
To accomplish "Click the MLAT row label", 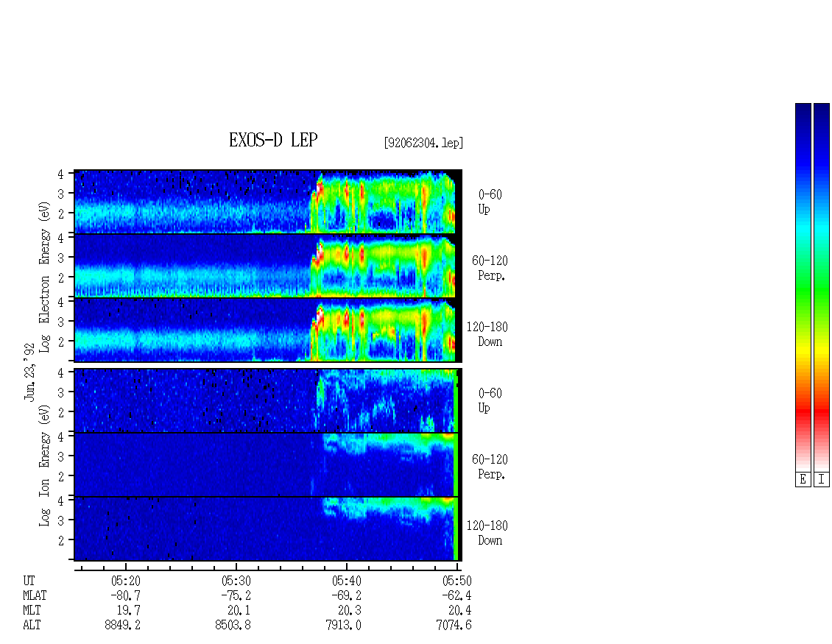I will pyautogui.click(x=35, y=595).
